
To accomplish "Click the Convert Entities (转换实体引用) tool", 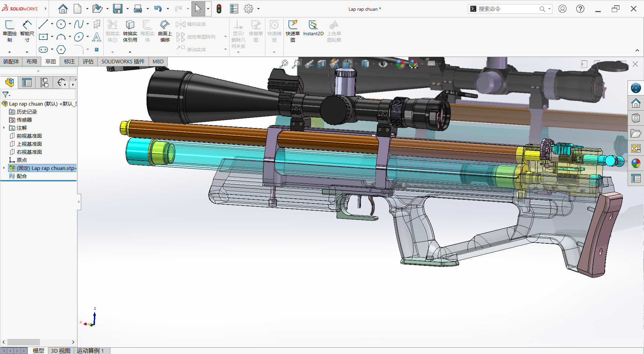I will 130,30.
